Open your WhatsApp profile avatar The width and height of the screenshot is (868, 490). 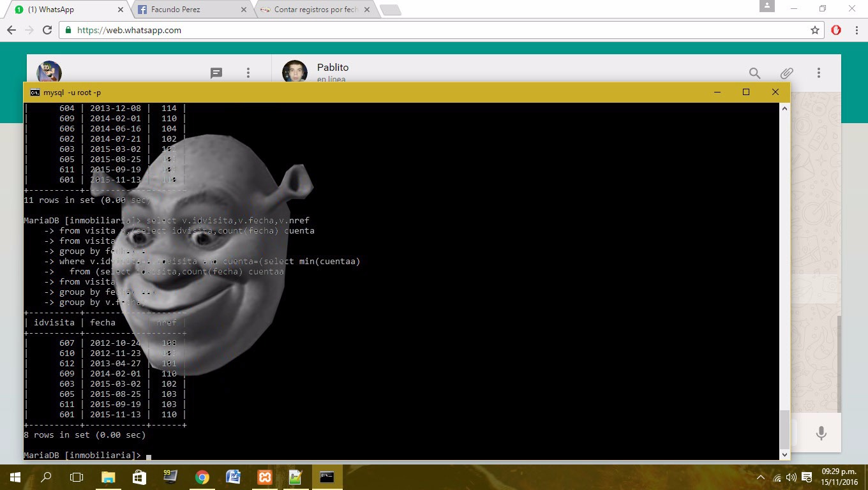click(x=49, y=71)
